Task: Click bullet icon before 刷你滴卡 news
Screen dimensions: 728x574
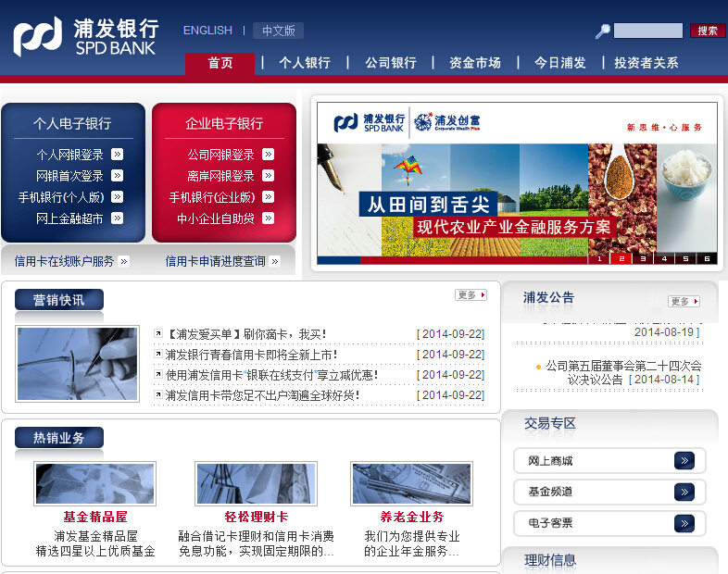Action: pyautogui.click(x=158, y=333)
